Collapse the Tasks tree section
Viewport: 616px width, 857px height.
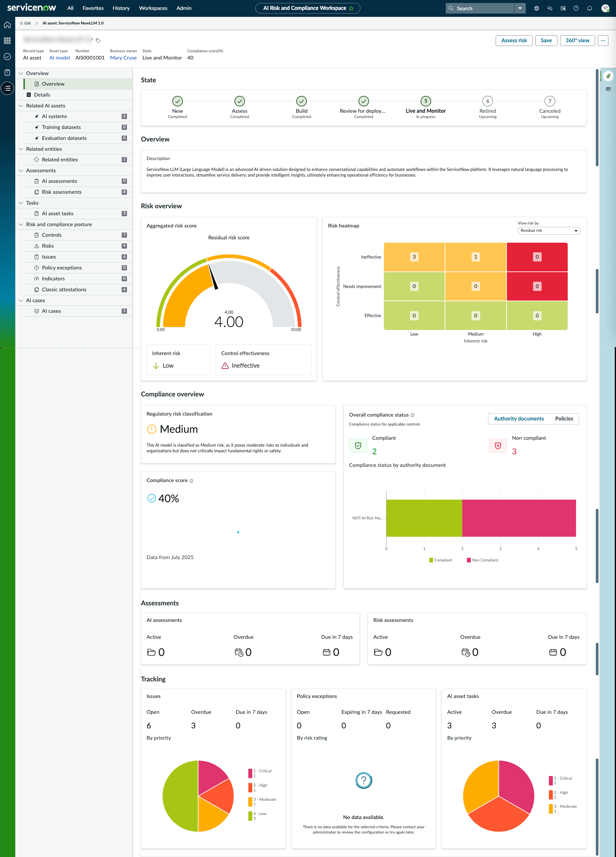pyautogui.click(x=21, y=203)
